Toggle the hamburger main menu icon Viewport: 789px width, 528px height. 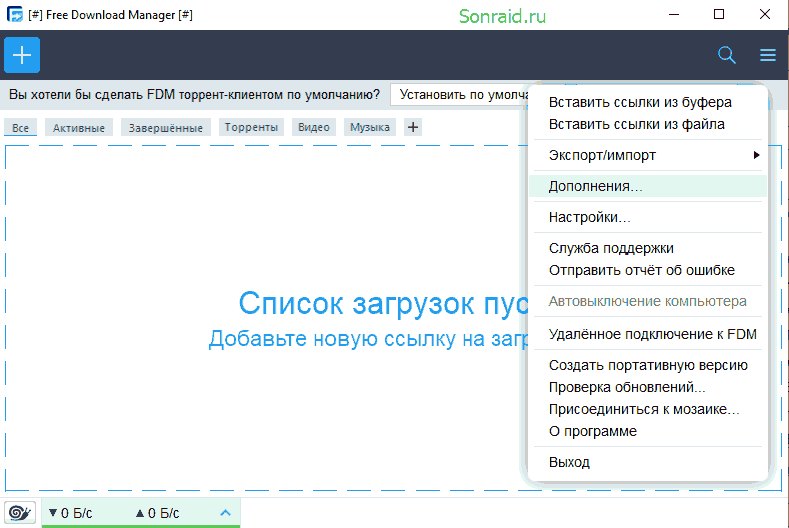pyautogui.click(x=767, y=55)
